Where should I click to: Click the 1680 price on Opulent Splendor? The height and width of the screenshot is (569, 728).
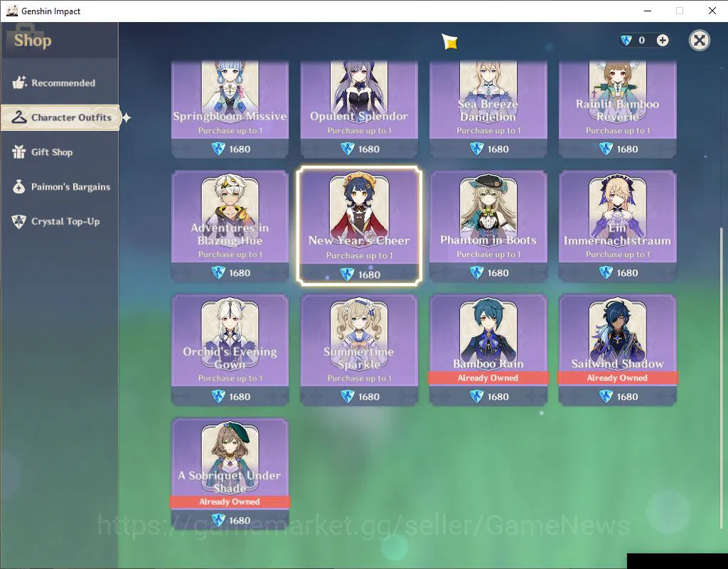point(369,149)
